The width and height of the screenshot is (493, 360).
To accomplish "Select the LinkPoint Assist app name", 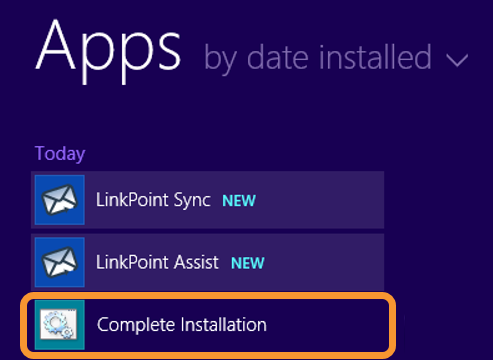I will coord(157,262).
